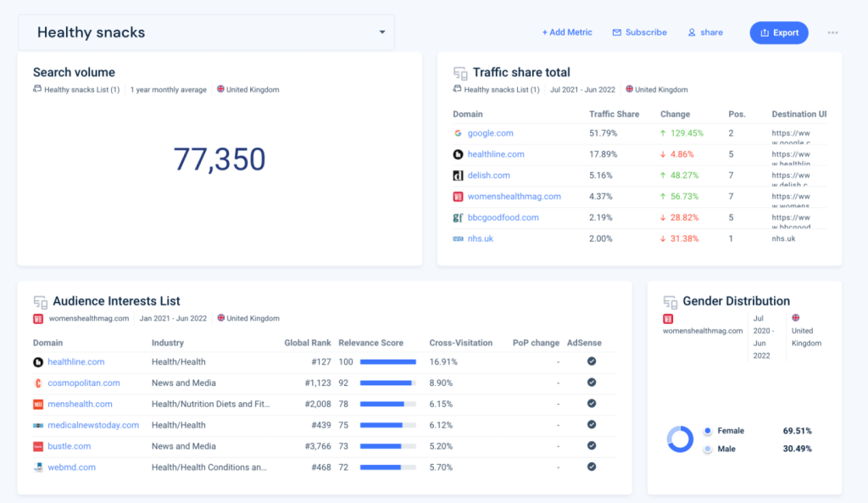Click the gender donut chart
868x503 pixels.
coord(680,440)
